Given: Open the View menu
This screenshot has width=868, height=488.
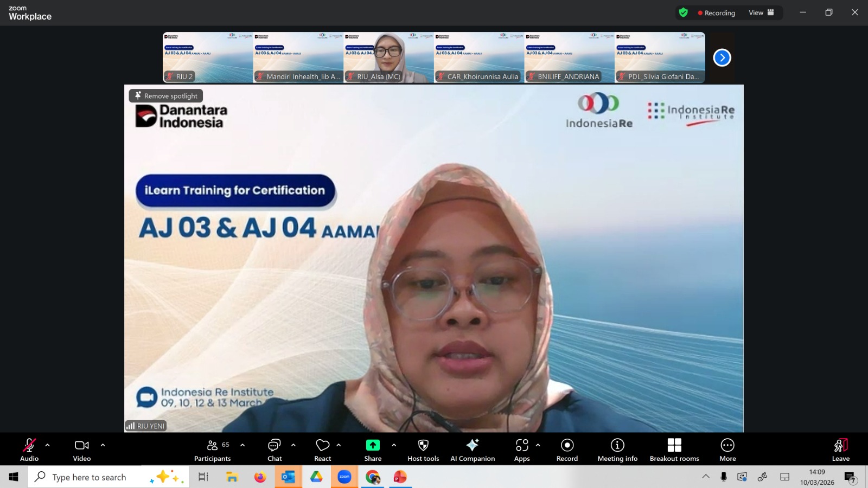Looking at the screenshot, I should [761, 12].
